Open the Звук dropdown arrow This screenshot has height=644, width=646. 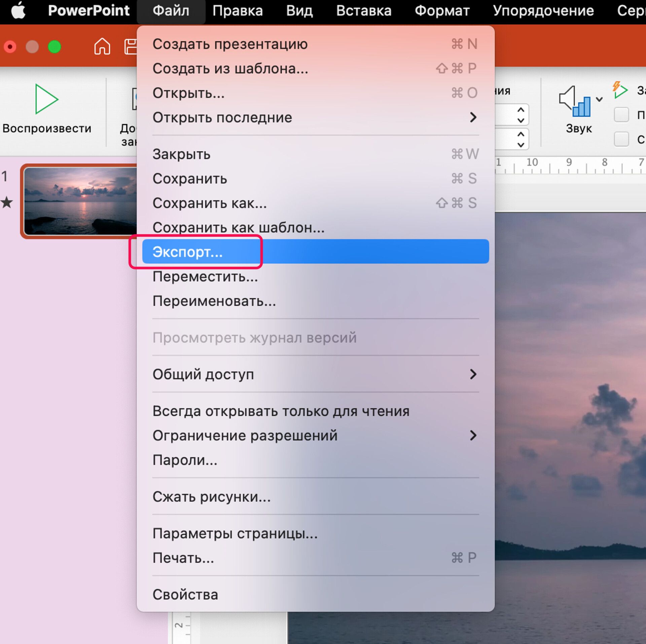tap(599, 99)
